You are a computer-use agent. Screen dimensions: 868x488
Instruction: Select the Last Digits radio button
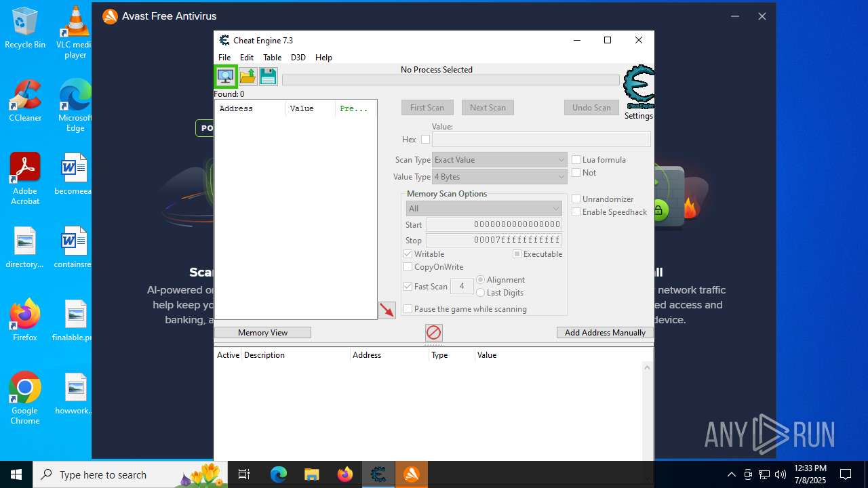tap(481, 293)
